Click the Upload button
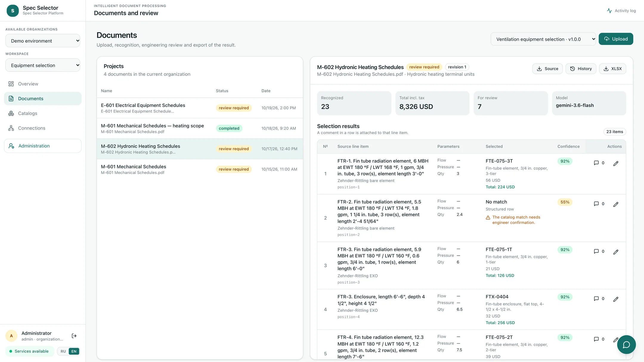Image resolution: width=644 pixels, height=362 pixels. (x=616, y=39)
